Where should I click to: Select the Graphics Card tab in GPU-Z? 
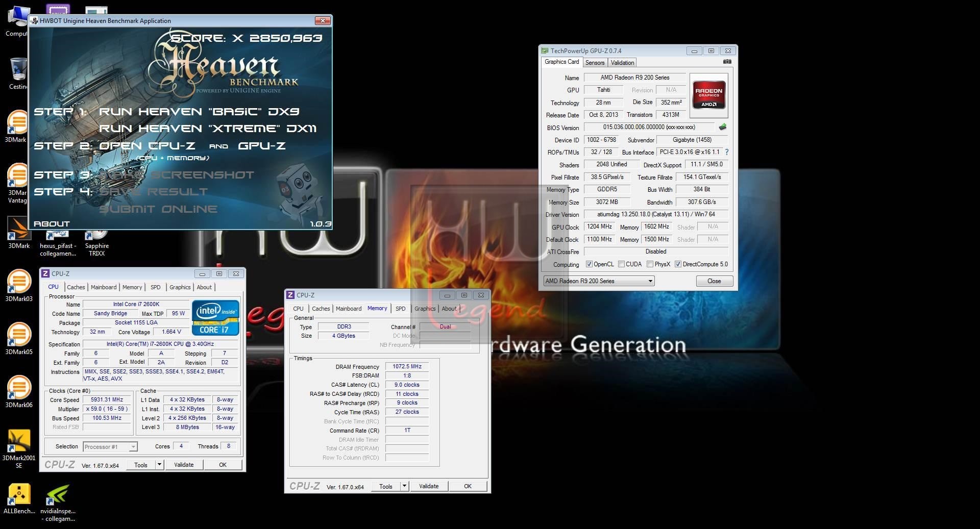561,62
